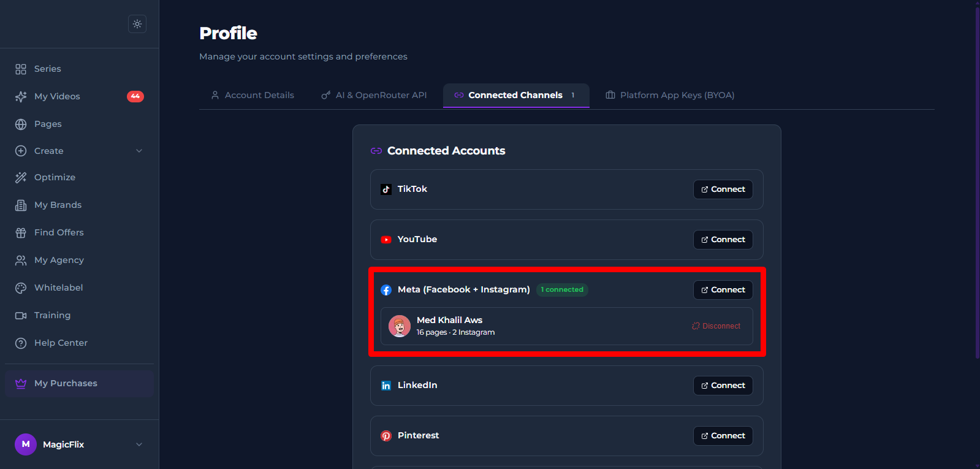Open the MagicFlix account dropdown chevron

(139, 444)
